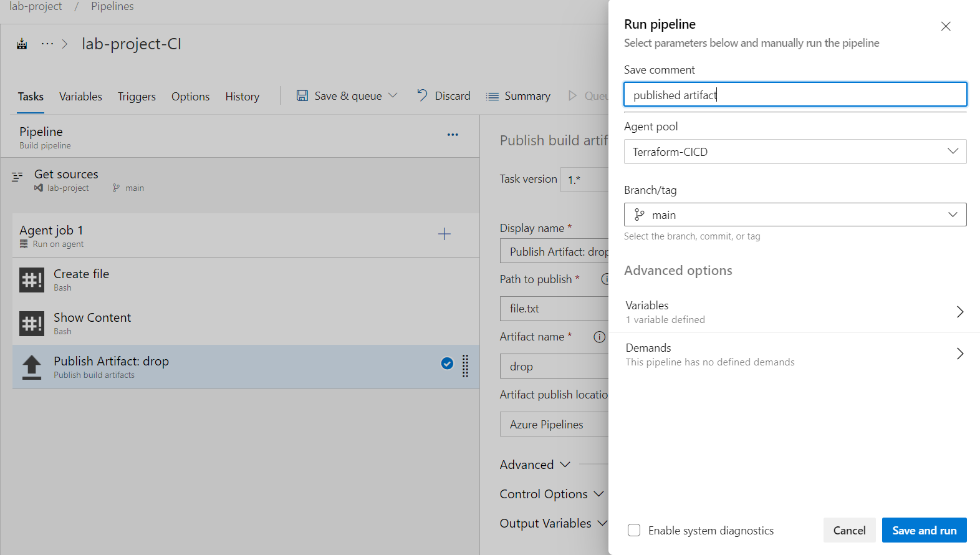Open the Branch/tag main dropdown

point(795,215)
